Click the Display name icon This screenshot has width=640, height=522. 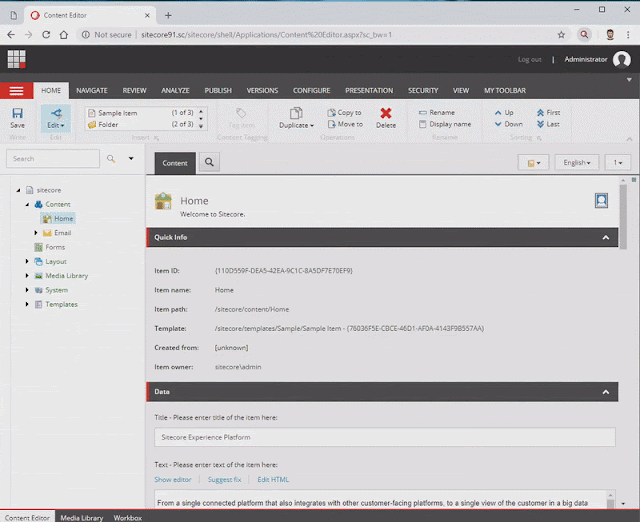pos(423,124)
